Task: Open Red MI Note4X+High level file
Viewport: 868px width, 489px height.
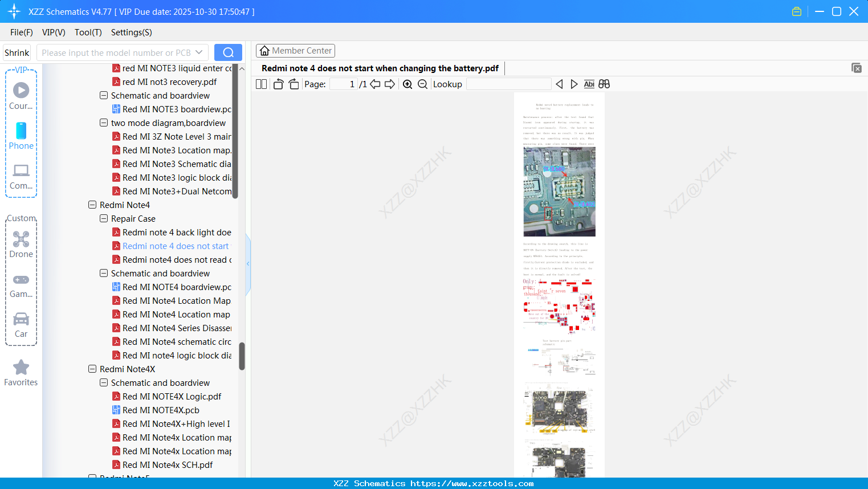Action: tap(171, 423)
